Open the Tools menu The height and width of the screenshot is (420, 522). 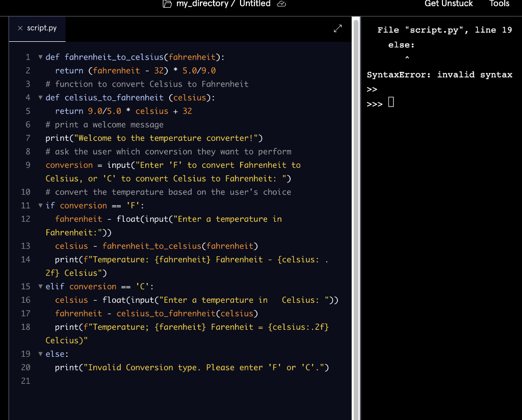click(499, 4)
